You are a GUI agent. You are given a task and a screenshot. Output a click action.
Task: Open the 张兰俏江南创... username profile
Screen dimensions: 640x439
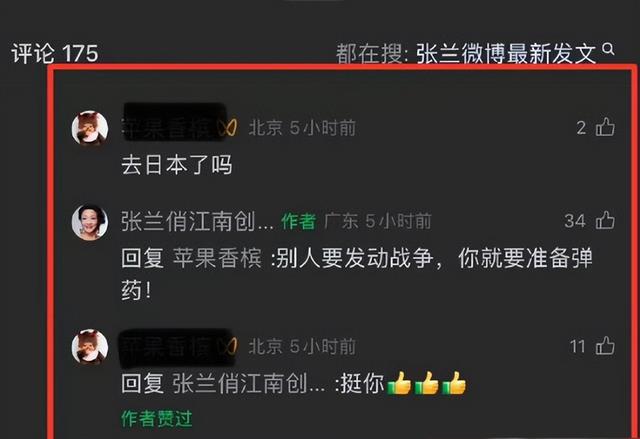pos(197,222)
